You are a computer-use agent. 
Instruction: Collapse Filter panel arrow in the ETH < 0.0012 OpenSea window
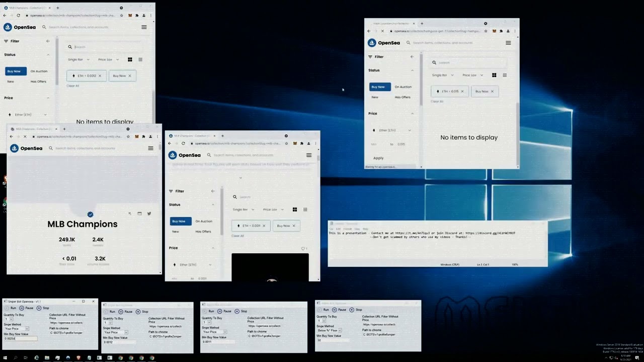click(x=48, y=41)
